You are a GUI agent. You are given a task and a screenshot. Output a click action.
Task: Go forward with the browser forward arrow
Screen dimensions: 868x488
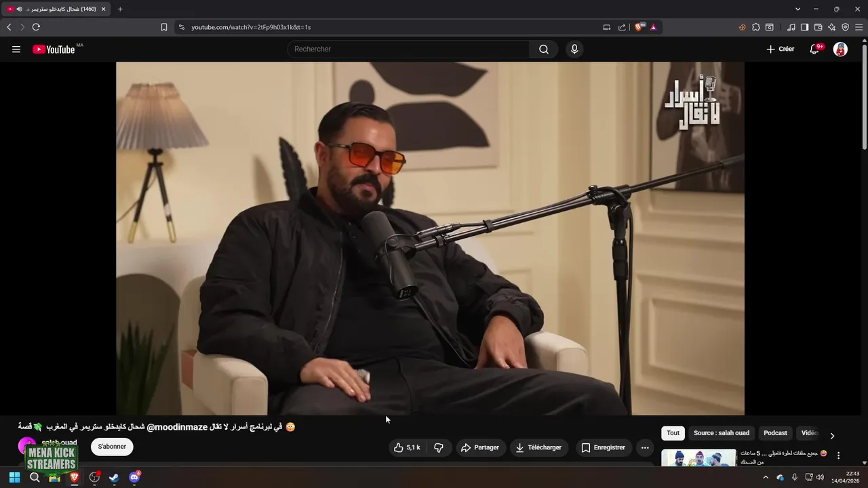click(x=22, y=27)
